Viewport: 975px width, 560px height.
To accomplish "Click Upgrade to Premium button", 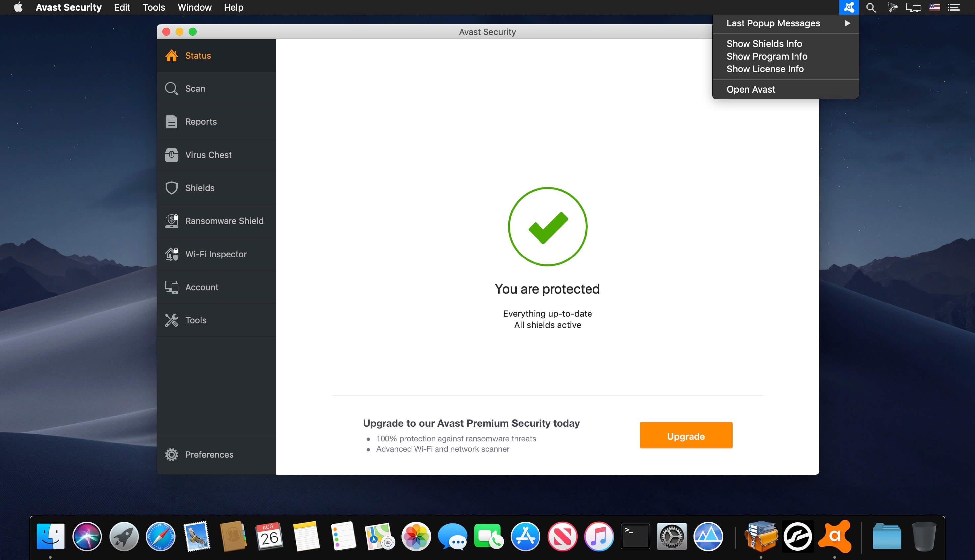I will tap(686, 436).
